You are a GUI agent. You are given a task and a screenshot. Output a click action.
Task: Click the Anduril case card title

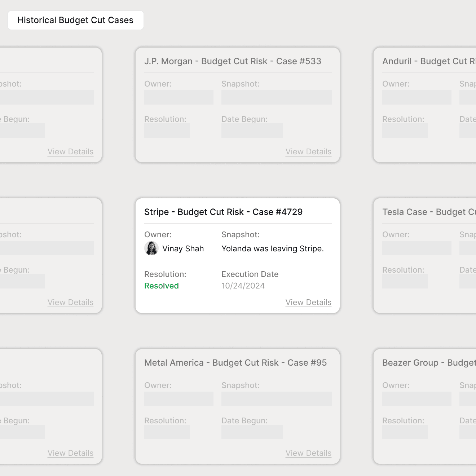[x=429, y=61]
